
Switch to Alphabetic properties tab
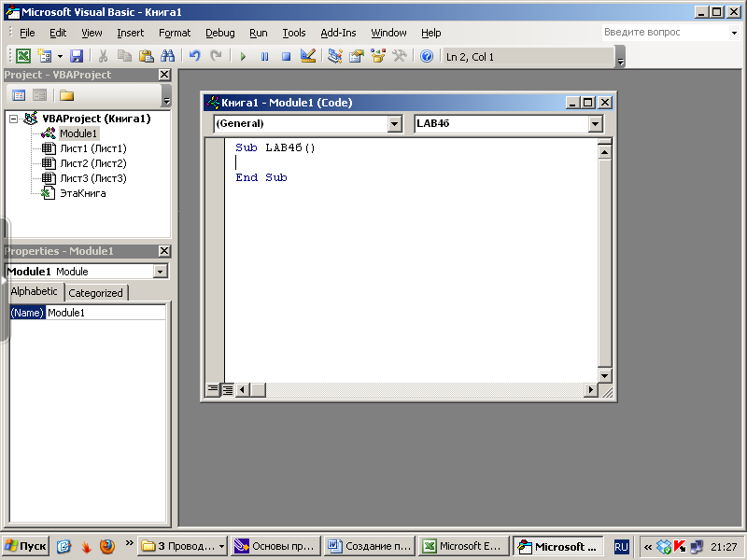click(x=34, y=291)
